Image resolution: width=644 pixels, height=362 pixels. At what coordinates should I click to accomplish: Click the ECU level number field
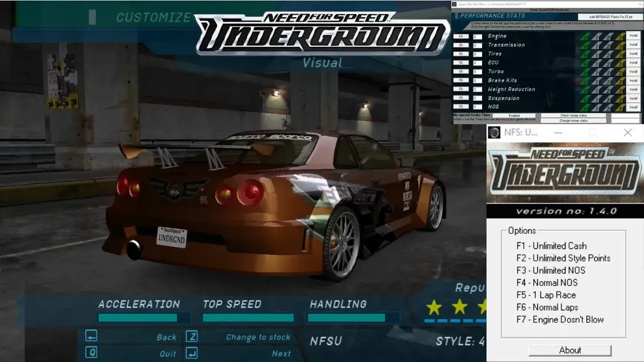coord(477,63)
